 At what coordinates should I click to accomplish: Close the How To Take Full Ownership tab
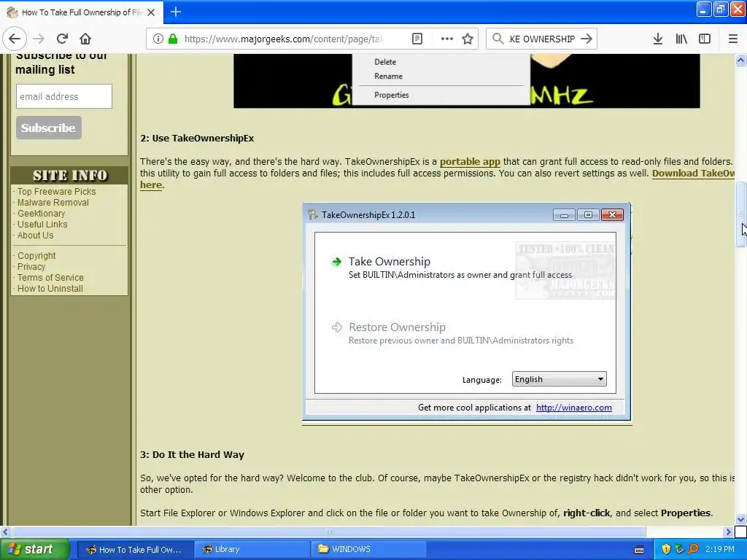151,12
